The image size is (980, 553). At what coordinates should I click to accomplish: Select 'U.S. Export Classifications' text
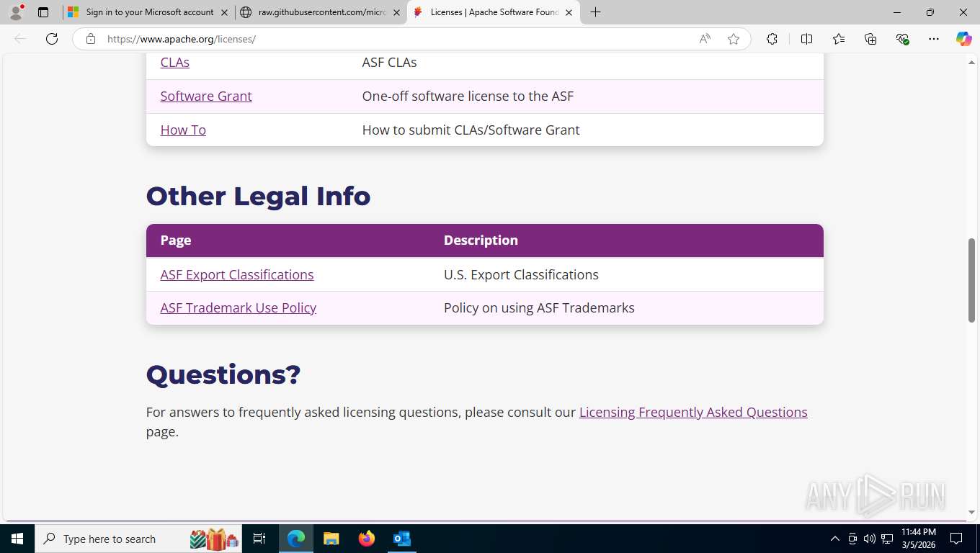click(521, 275)
